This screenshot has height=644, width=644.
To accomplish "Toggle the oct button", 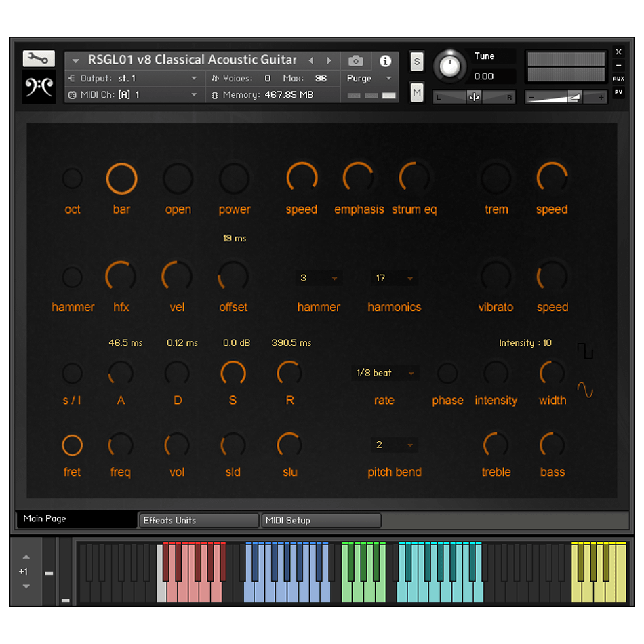I will [73, 179].
